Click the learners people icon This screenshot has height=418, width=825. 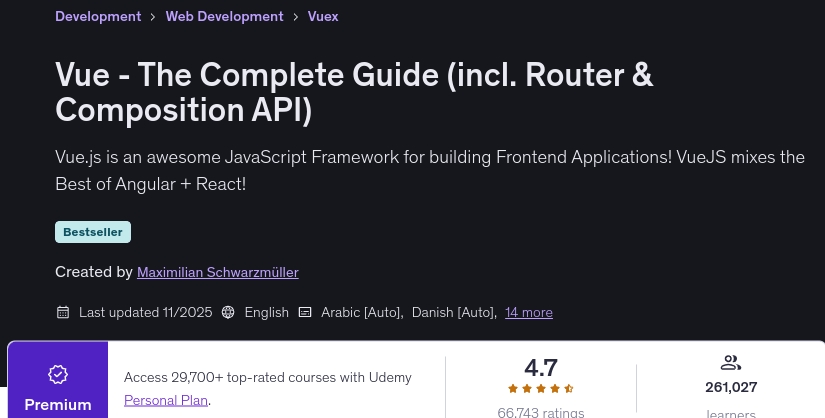730,363
